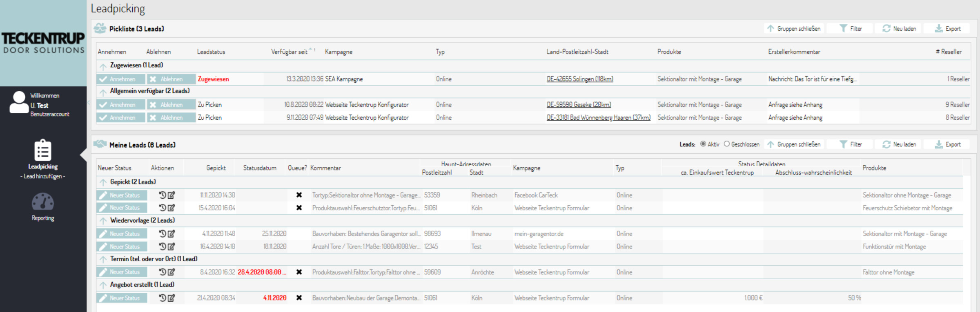Set Neuer Status for the Köln Angebot lead
Image resolution: width=980 pixels, height=312 pixels.
coord(121,298)
